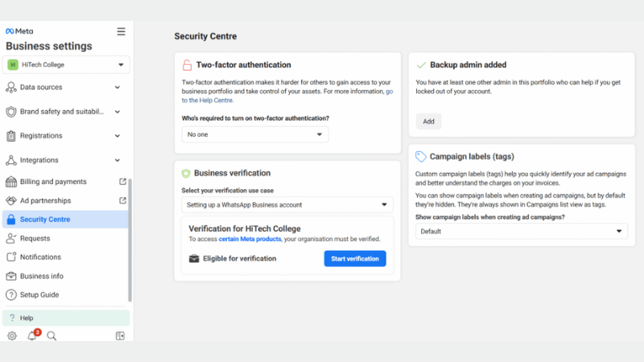Toggle the sidebar panel layout icon
Viewport: 644px width, 362px height.
coord(120,335)
